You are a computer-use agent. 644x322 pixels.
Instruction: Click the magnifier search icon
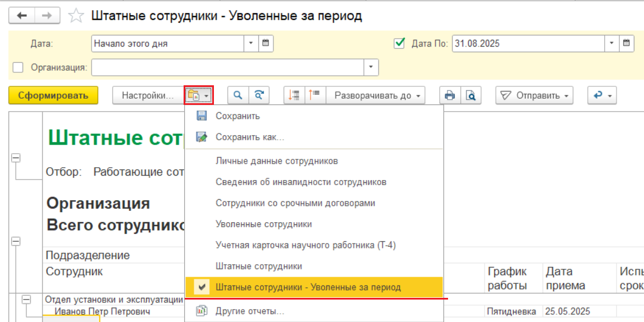coord(237,95)
